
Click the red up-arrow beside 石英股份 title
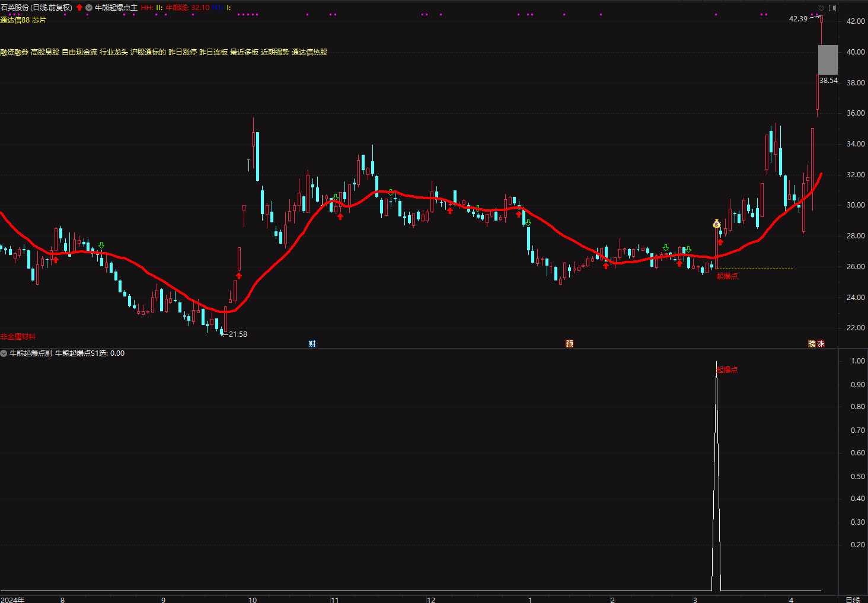pyautogui.click(x=79, y=8)
